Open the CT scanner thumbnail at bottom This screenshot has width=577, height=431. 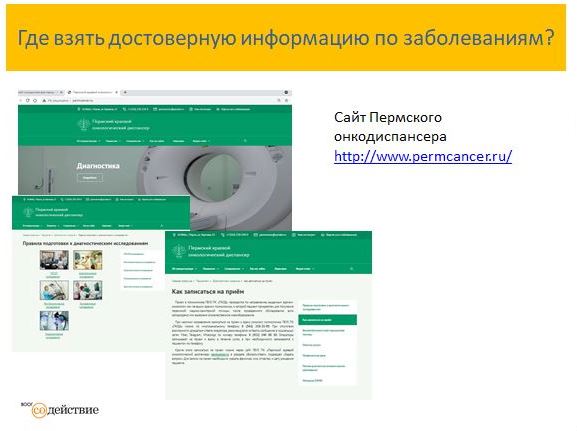[54, 321]
